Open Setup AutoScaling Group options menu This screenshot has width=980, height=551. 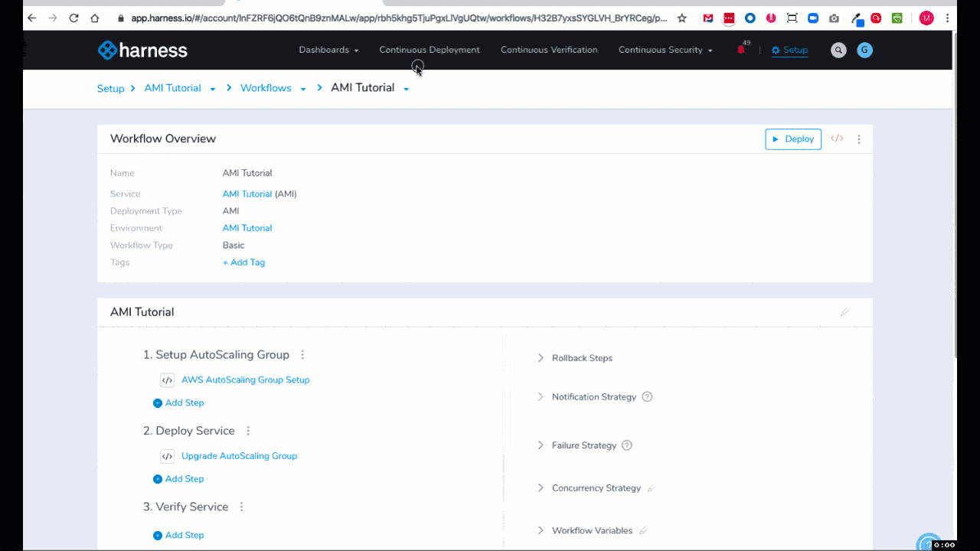click(x=302, y=355)
